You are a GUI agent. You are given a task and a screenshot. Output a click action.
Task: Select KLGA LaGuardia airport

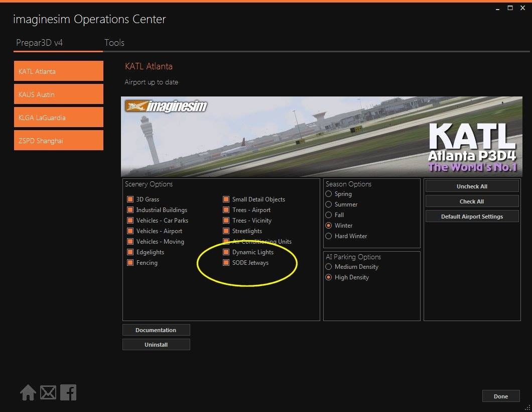click(x=59, y=117)
